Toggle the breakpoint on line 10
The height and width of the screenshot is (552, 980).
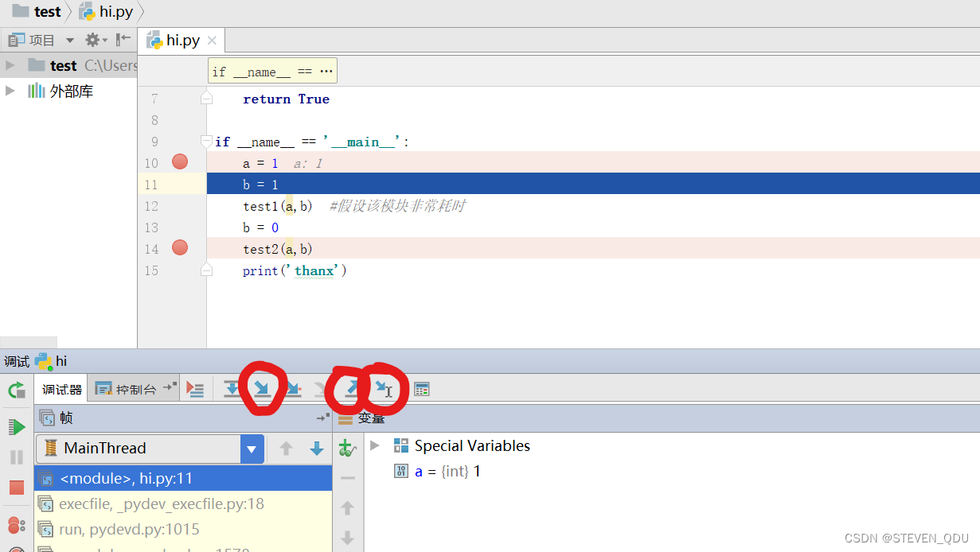[x=179, y=162]
